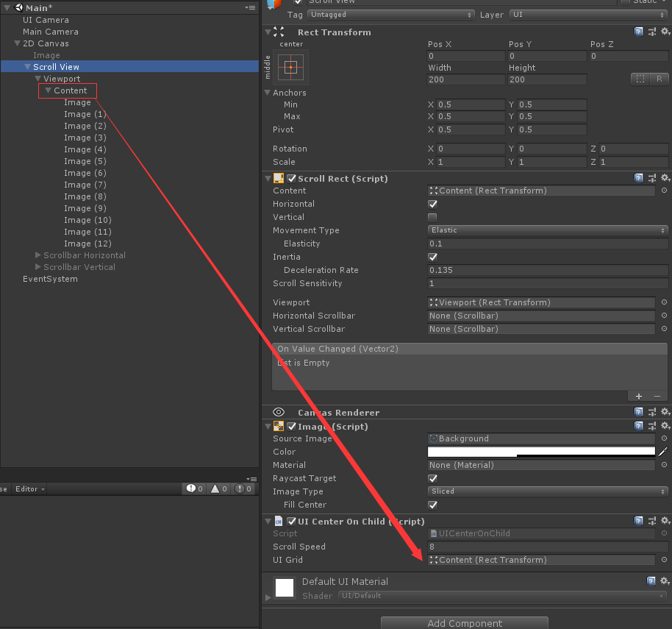Add On Value Changed event plus button
Viewport: 672px width, 629px height.
pyautogui.click(x=639, y=397)
